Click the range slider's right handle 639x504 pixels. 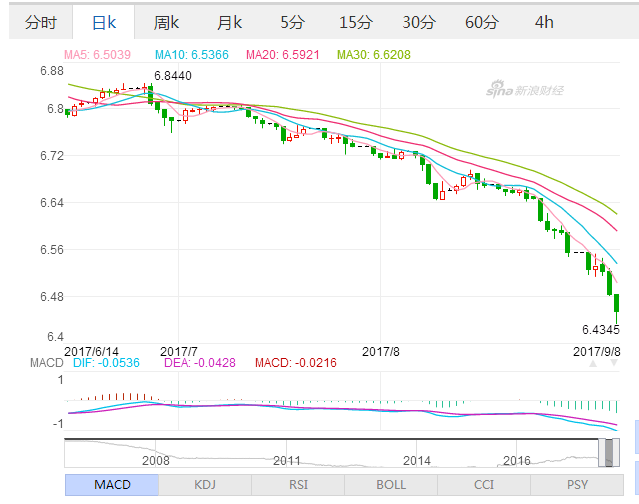(616, 453)
